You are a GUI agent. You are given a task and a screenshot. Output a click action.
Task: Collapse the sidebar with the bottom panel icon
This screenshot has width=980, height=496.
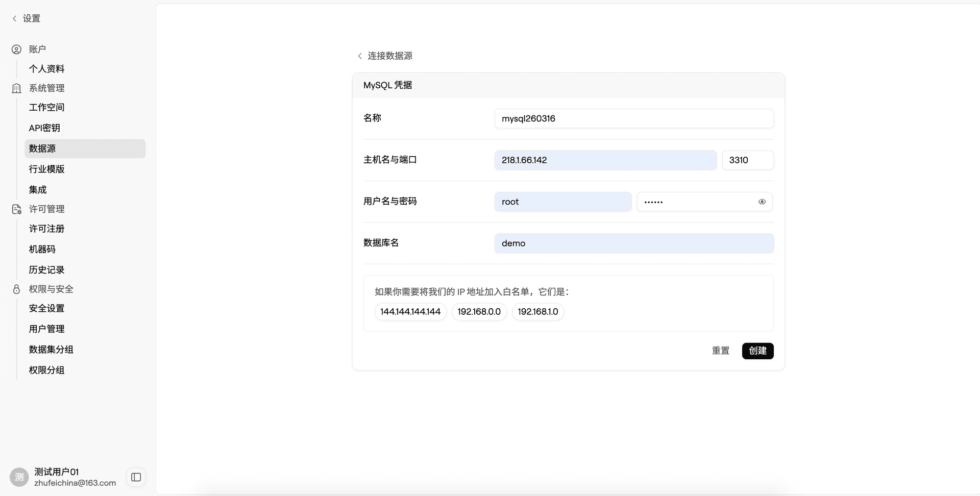click(135, 477)
